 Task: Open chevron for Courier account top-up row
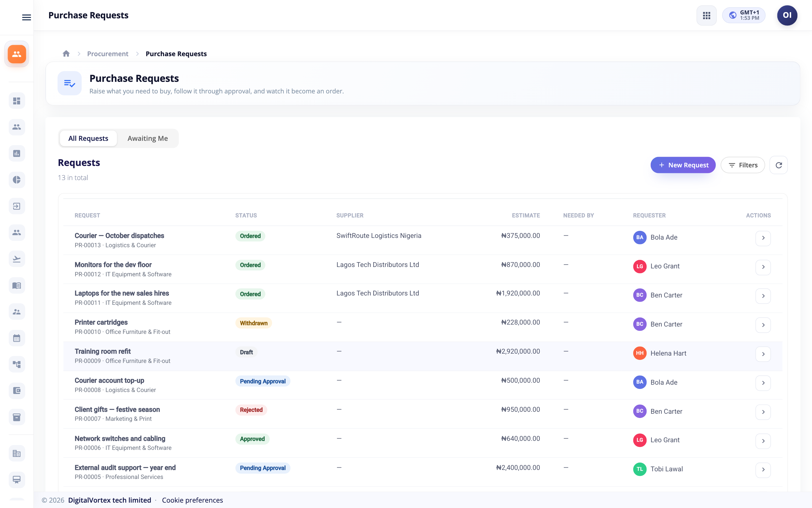pyautogui.click(x=763, y=383)
